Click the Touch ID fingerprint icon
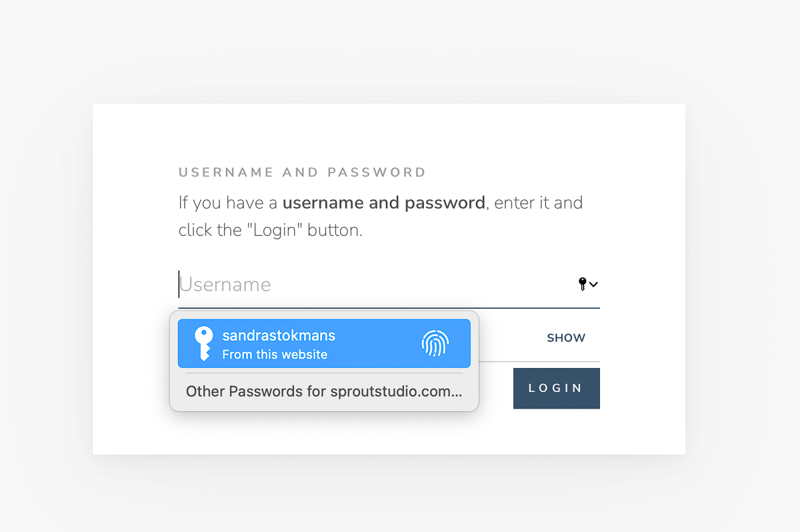The height and width of the screenshot is (532, 800). coord(435,343)
